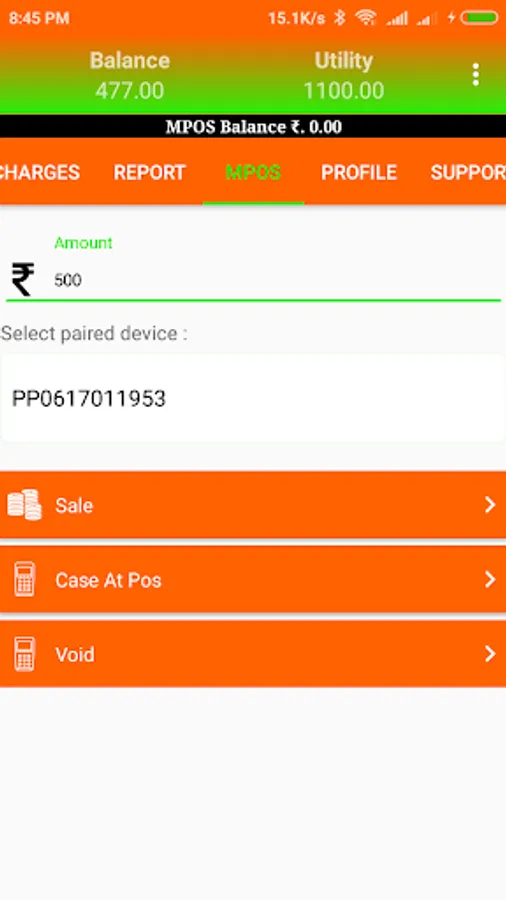Switch to the REPORT tab
The image size is (506, 900).
coord(150,172)
